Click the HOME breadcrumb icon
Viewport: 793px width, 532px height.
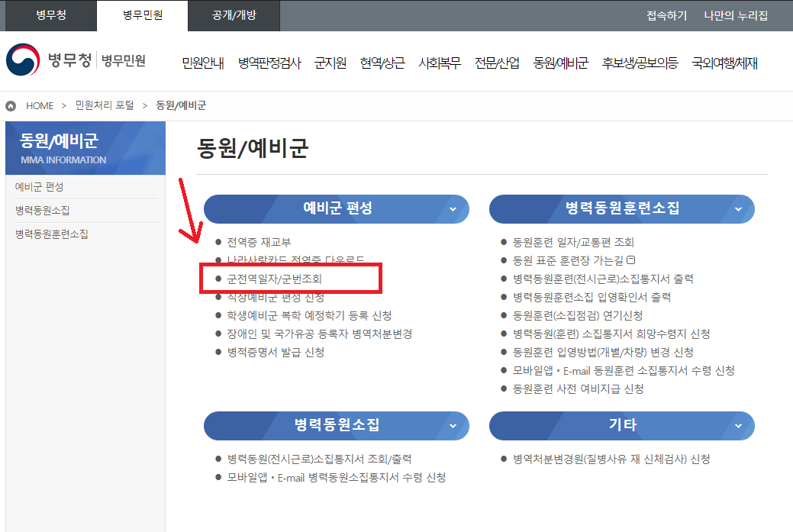(11, 105)
